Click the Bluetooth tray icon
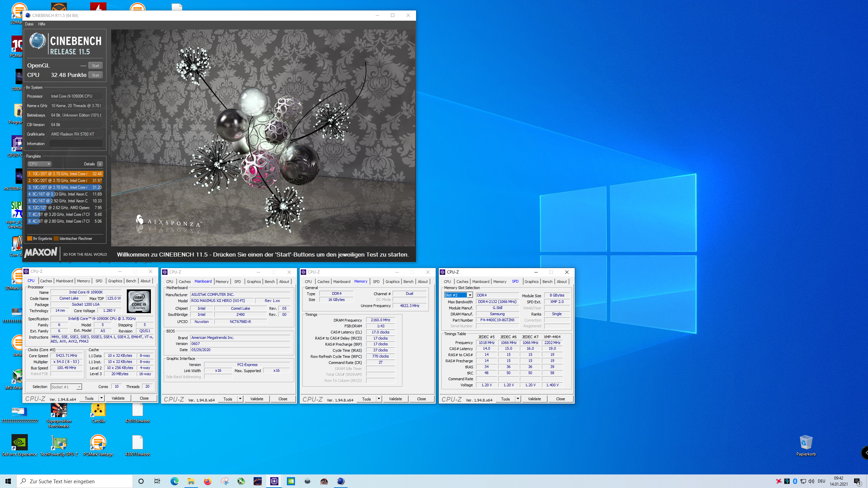Screen dimensions: 868x488 point(795,481)
